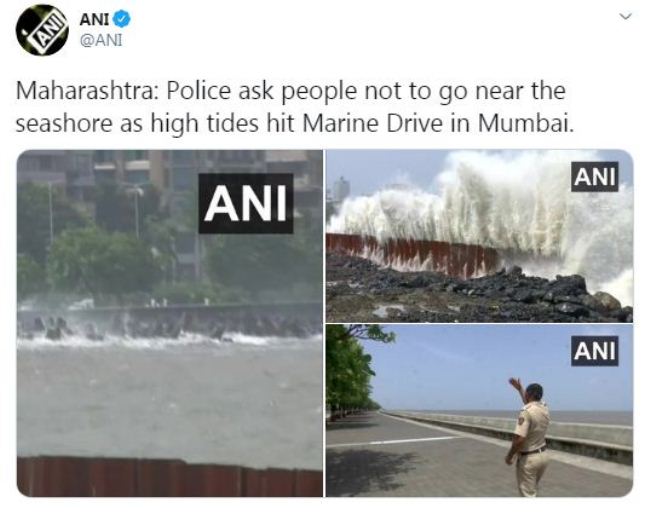
Task: Open the ANI profile avatar
Action: pos(42,30)
